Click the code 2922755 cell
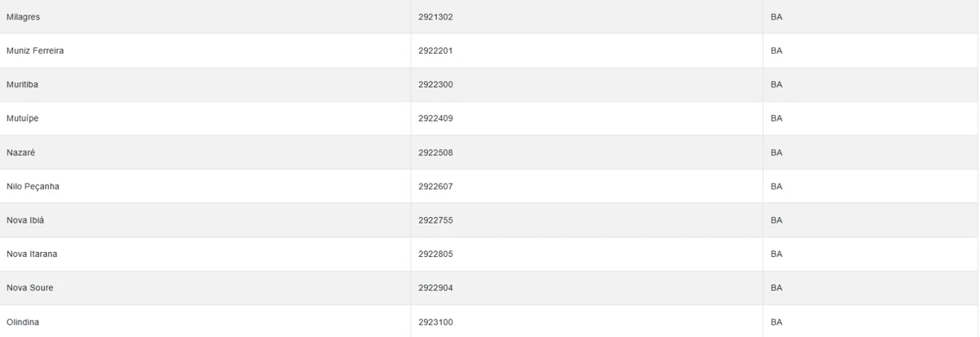The width and height of the screenshot is (980, 337). pyautogui.click(x=435, y=220)
